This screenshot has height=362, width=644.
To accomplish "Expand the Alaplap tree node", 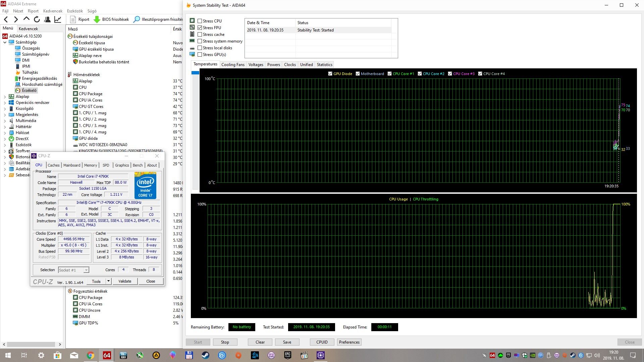I will [x=5, y=97].
